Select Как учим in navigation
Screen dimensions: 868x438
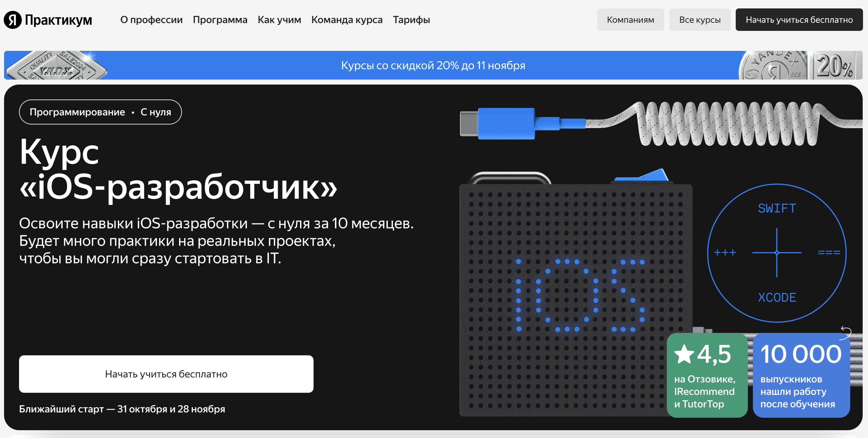(x=279, y=20)
